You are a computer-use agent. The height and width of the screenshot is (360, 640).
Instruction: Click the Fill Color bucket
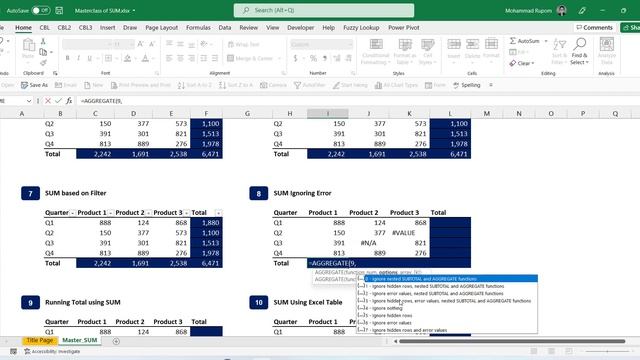coord(127,58)
